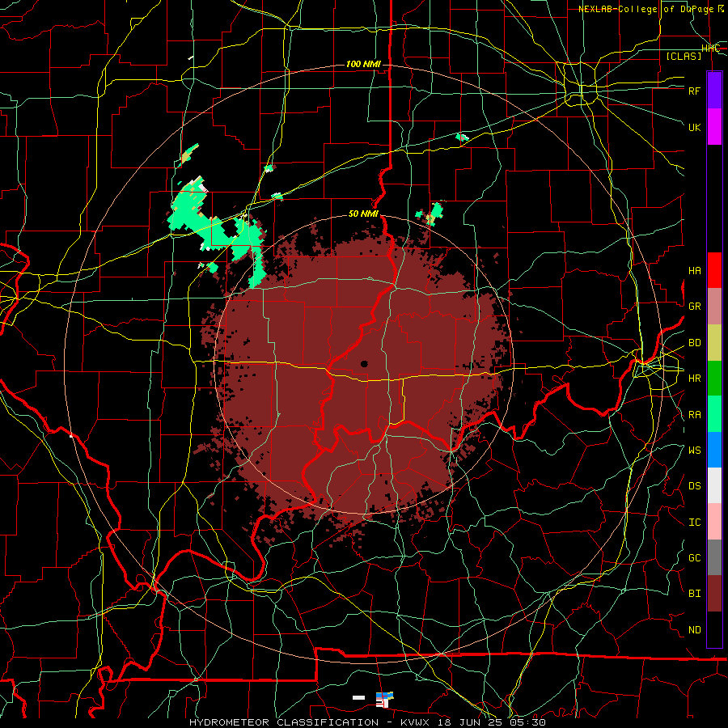Screen dimensions: 728x728
Task: Click the HHC product code text
Action: (x=711, y=48)
